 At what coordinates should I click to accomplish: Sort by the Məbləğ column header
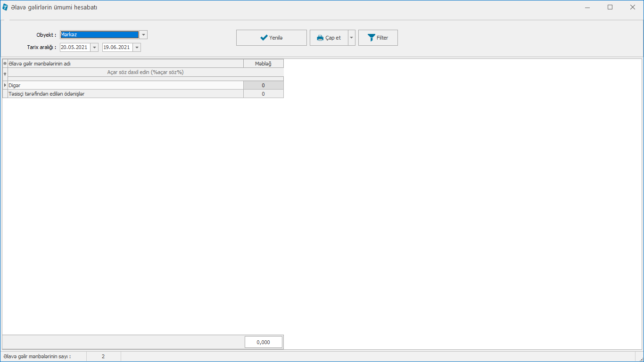pos(263,64)
